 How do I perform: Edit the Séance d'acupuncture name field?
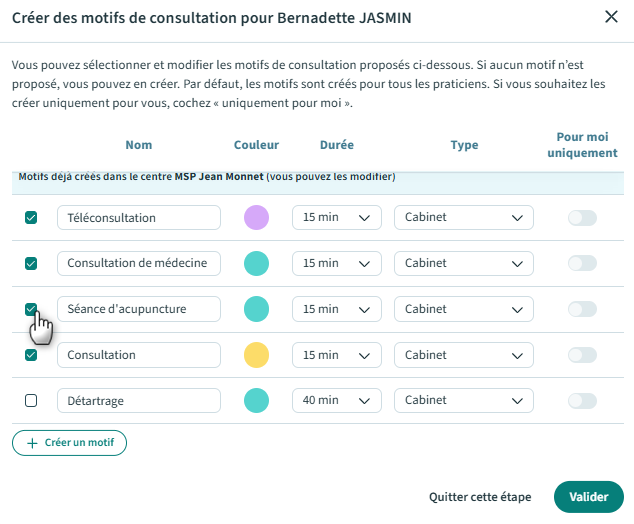tap(138, 309)
